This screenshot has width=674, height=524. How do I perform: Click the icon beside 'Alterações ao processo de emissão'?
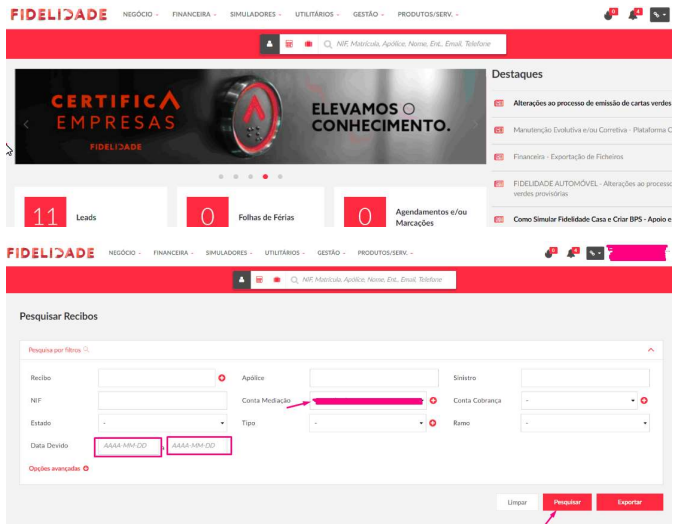[499, 103]
